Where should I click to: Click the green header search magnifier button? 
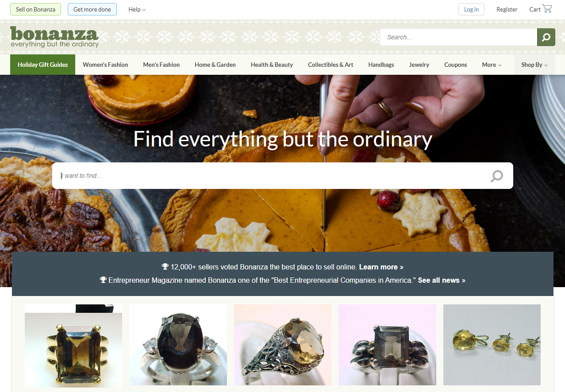pyautogui.click(x=546, y=37)
